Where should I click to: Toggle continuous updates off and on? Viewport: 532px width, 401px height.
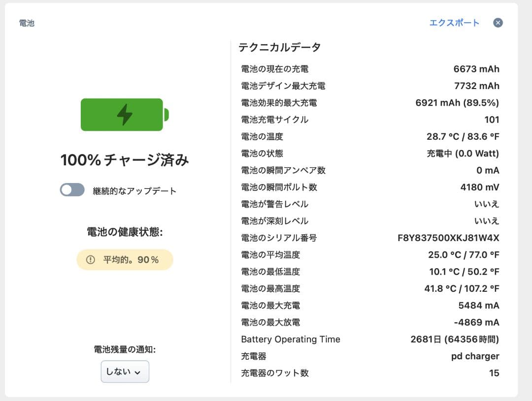pos(72,189)
